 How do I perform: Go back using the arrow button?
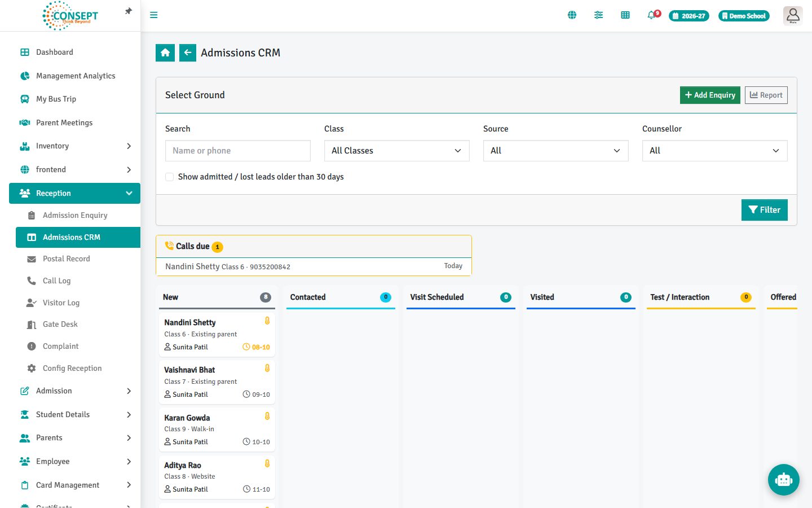tap(188, 52)
